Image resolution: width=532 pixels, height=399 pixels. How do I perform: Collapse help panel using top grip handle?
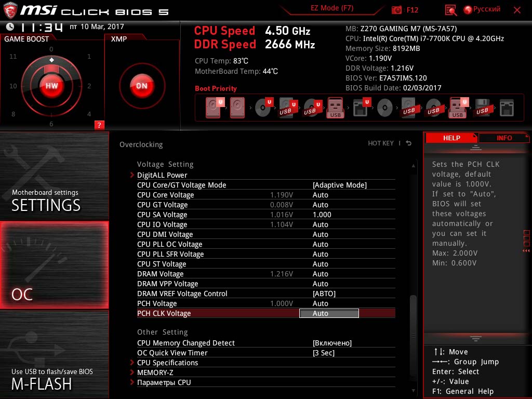pos(476,148)
